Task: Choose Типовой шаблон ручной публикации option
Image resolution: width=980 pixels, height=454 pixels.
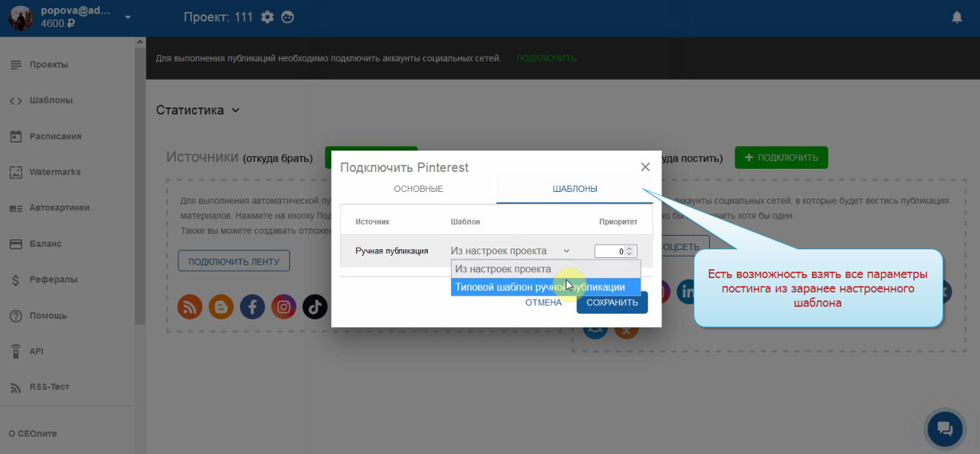Action: click(x=546, y=287)
